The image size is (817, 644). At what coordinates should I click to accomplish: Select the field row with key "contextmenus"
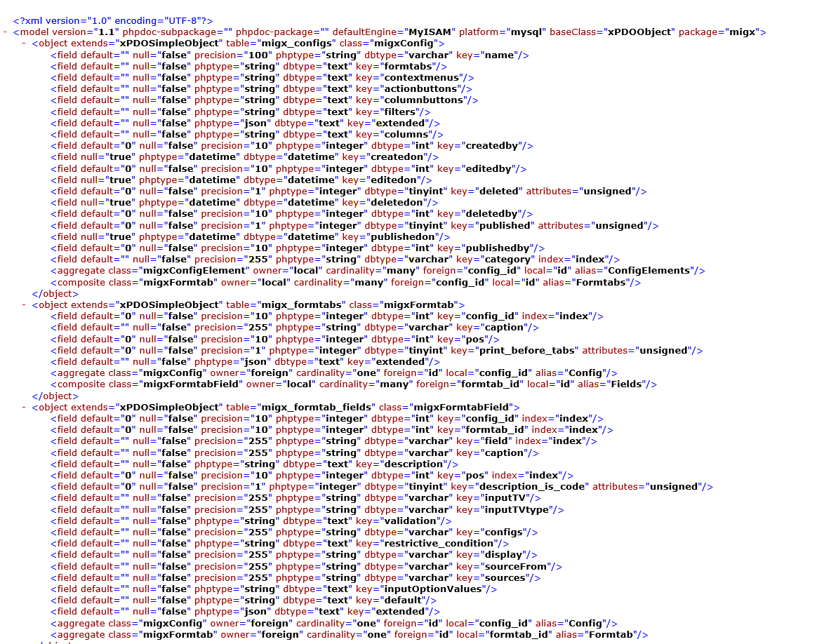point(262,78)
